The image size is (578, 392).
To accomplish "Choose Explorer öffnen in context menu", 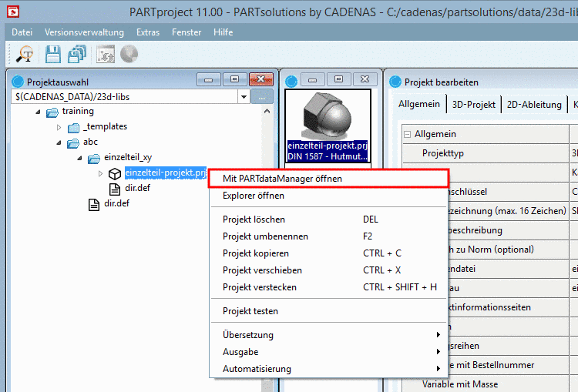I will click(x=328, y=196).
